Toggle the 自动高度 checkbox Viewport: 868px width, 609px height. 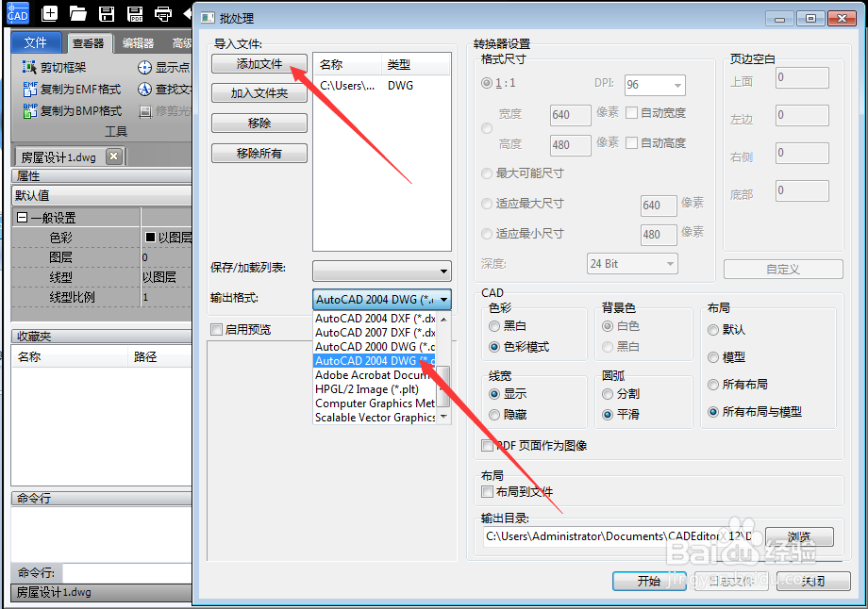(x=631, y=142)
